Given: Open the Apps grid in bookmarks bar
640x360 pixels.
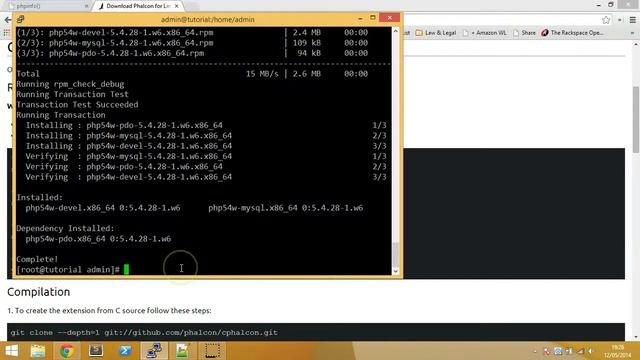Looking at the screenshot, I should click(x=6, y=33).
